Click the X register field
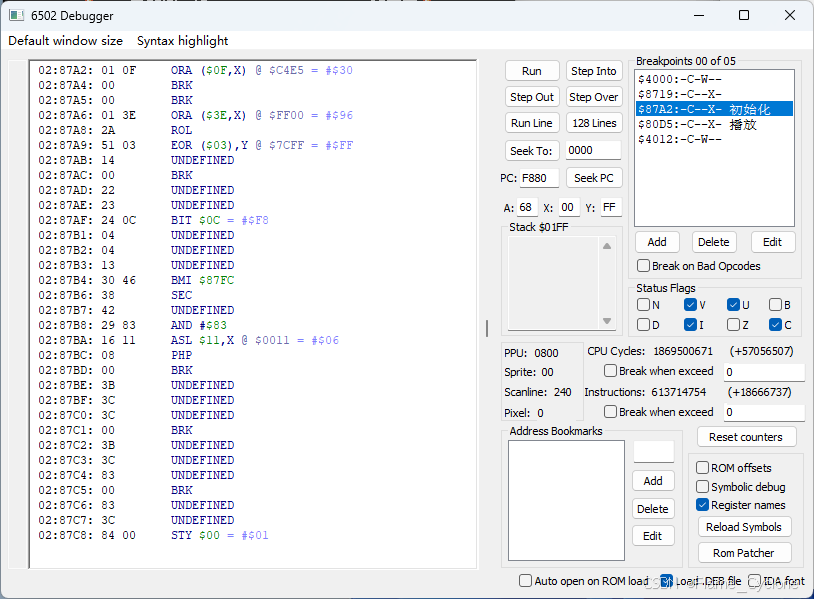The image size is (814, 599). [x=568, y=208]
